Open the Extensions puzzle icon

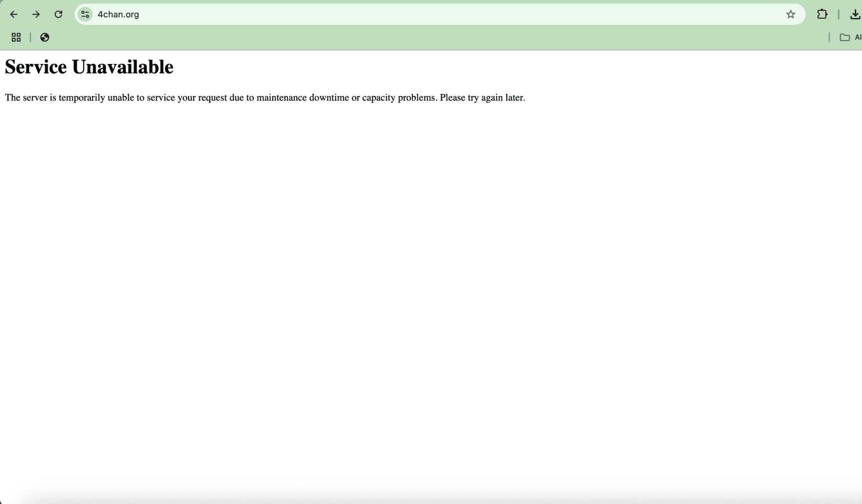coord(822,15)
